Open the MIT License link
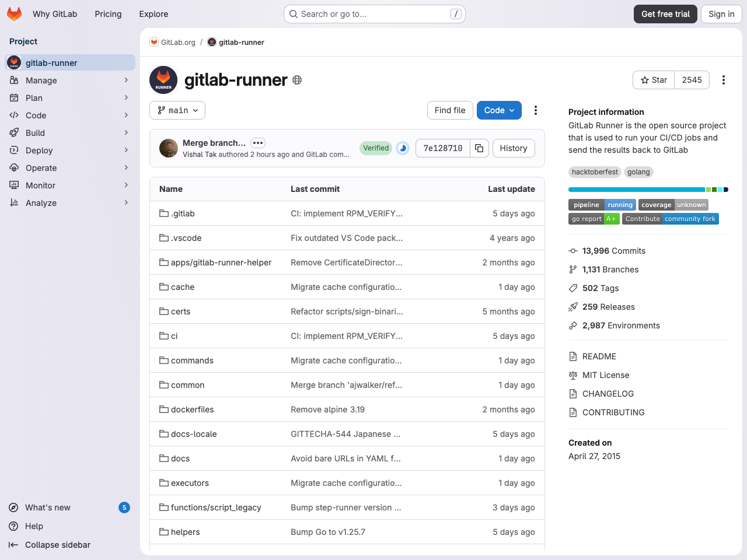The image size is (747, 560). pyautogui.click(x=605, y=374)
